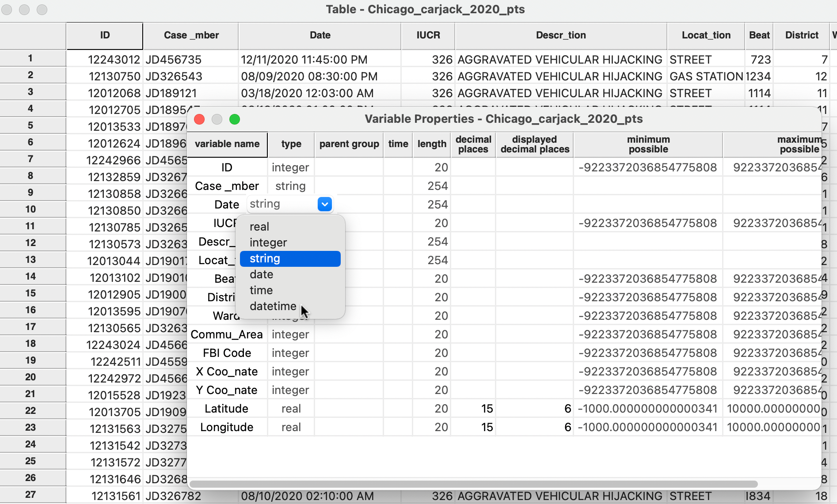This screenshot has width=837, height=504.
Task: Click the 'District' table column header
Action: 802,35
